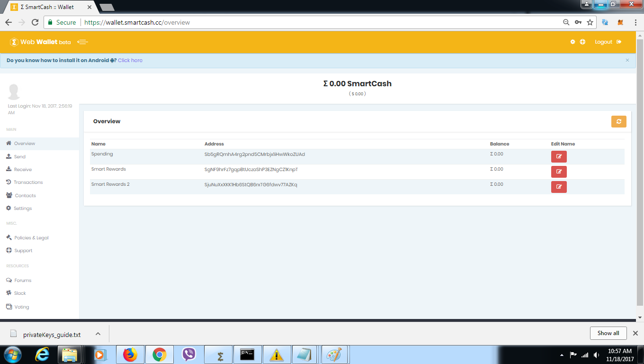644x364 pixels.
Task: Edit name of the Spending address
Action: (559, 156)
